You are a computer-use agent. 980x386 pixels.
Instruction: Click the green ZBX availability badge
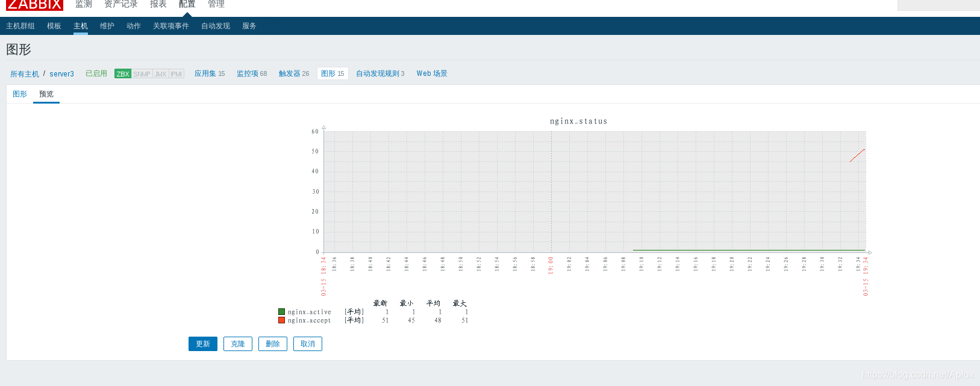(123, 73)
